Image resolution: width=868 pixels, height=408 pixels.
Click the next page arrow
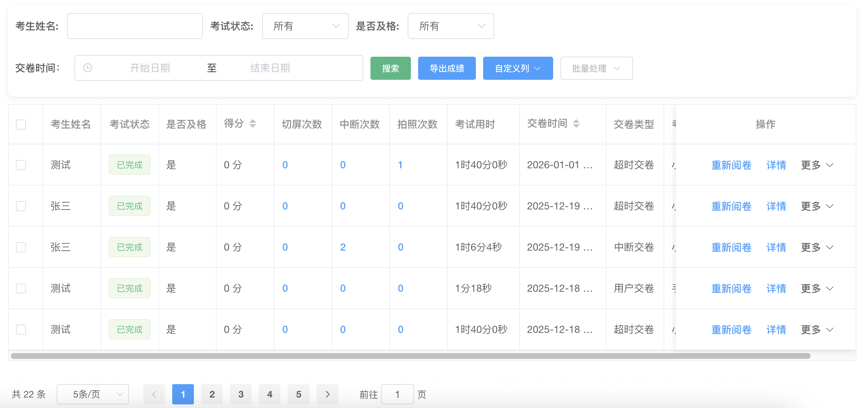(327, 394)
